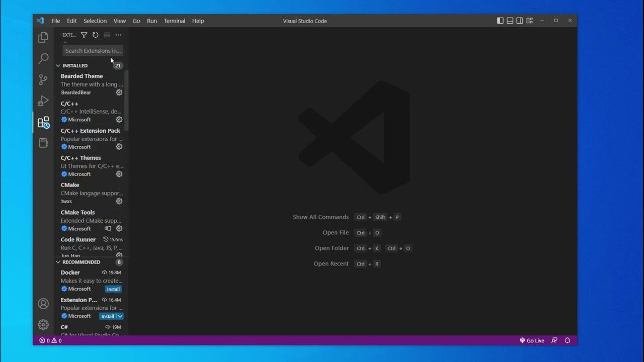644x362 pixels.
Task: Click into Search Extensions field
Action: (x=93, y=51)
